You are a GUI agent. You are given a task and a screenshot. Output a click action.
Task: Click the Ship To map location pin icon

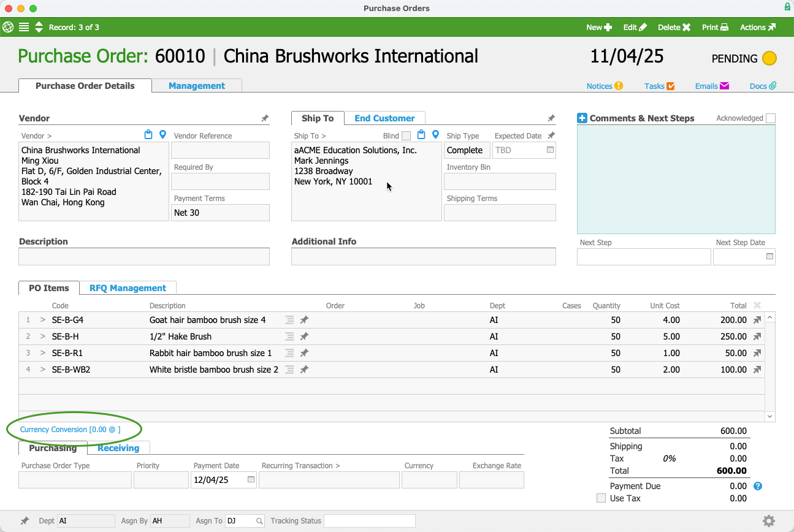click(435, 135)
